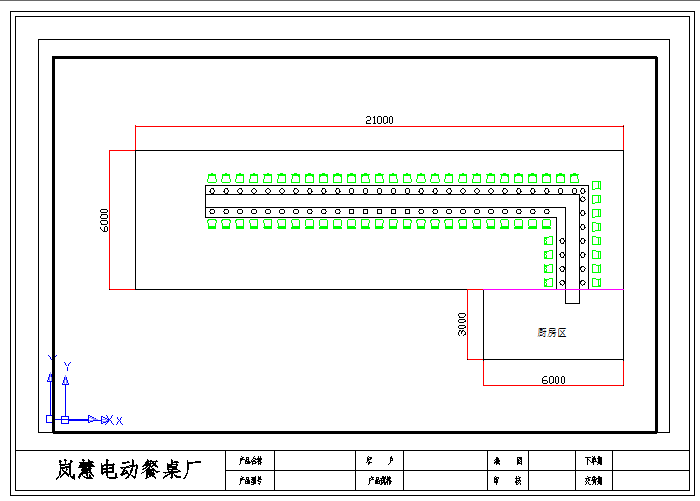This screenshot has width=700, height=501.
Task: Select the 21000 dimension text
Action: (x=379, y=120)
